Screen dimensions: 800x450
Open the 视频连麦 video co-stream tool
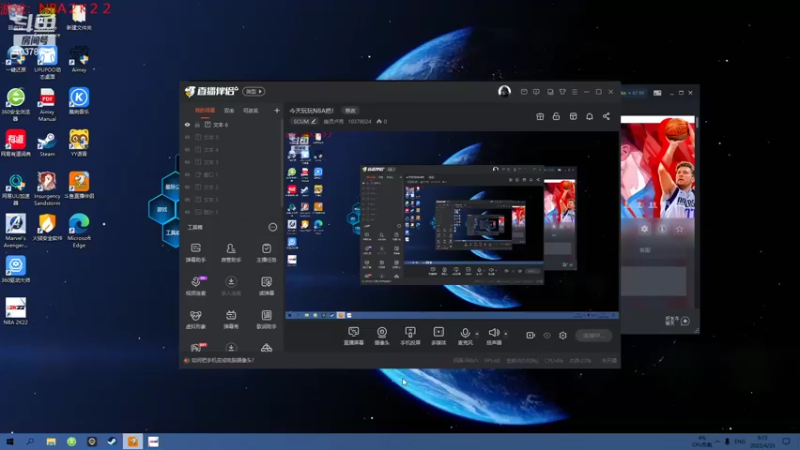point(195,286)
